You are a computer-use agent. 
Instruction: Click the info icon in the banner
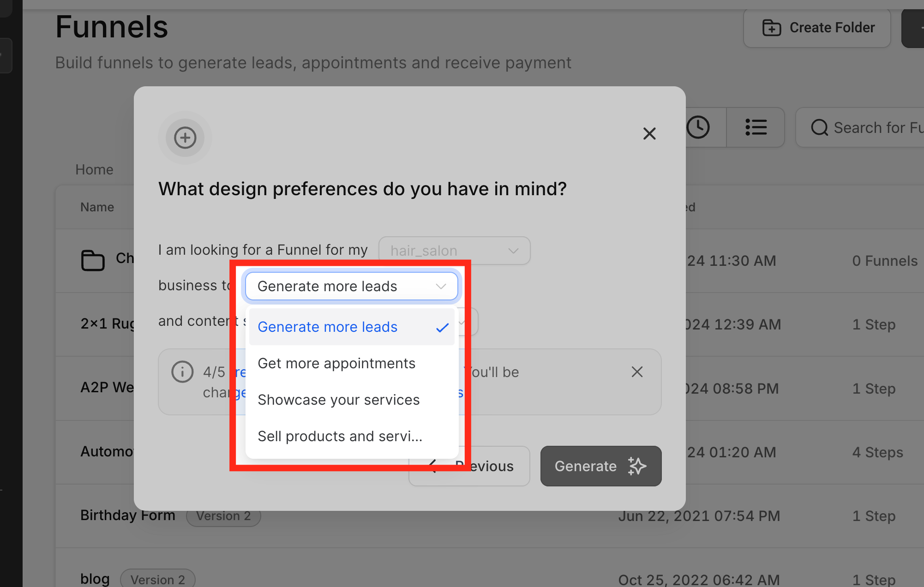click(x=182, y=372)
